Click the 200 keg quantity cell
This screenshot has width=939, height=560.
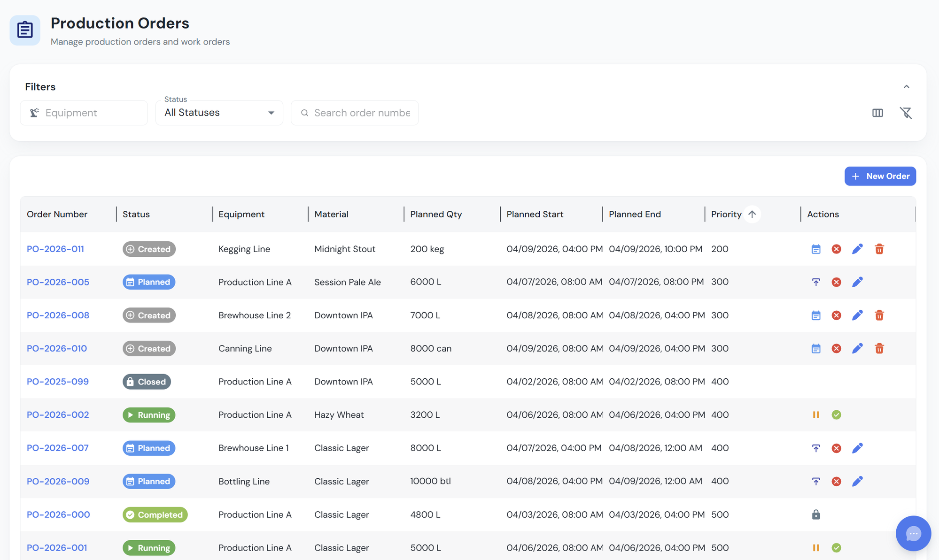[427, 249]
